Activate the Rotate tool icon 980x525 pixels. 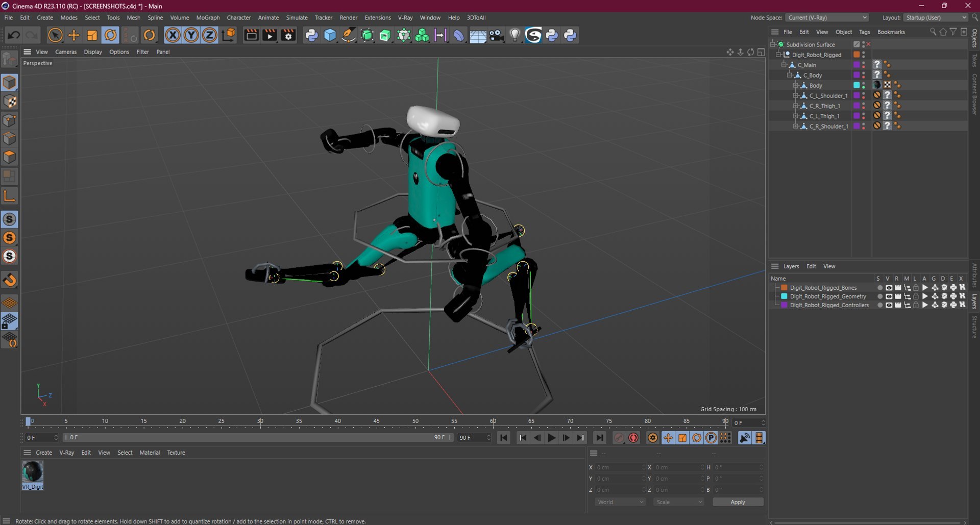110,35
